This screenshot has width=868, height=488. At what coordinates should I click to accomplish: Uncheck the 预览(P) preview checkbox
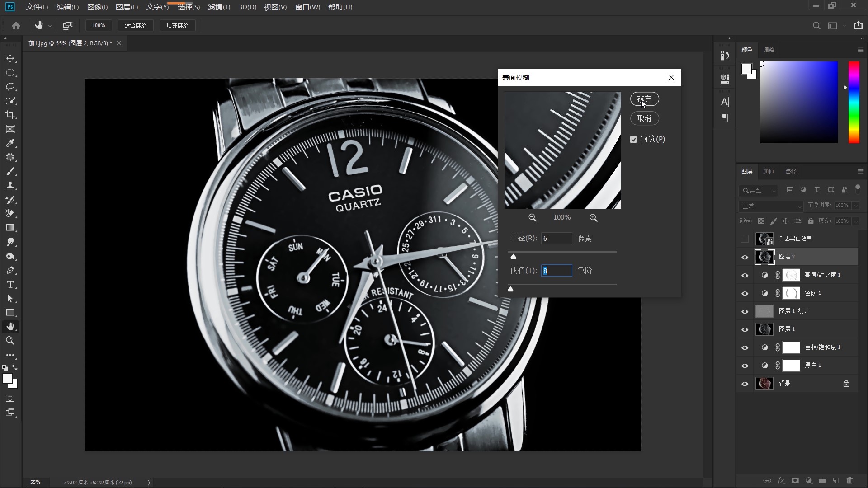coord(633,140)
